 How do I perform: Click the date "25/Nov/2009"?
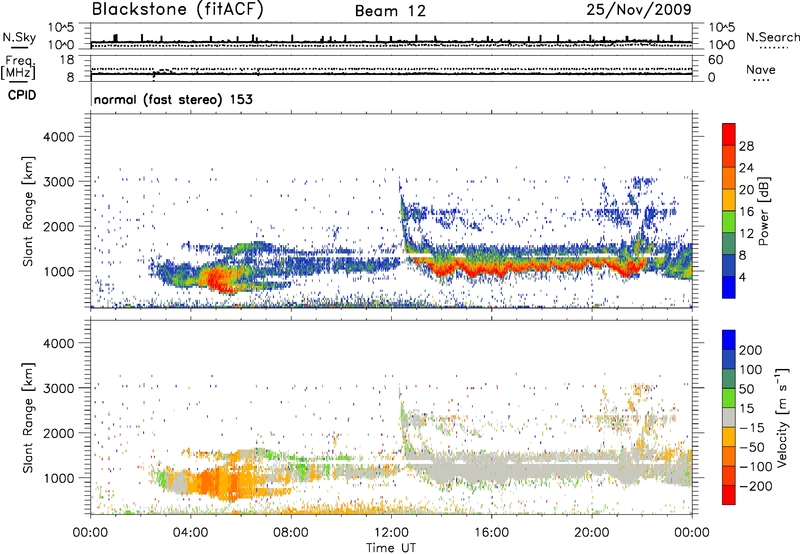(639, 9)
